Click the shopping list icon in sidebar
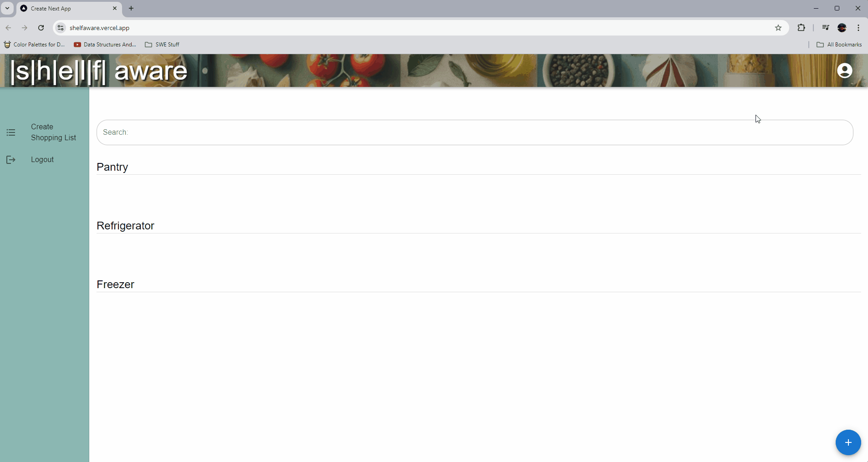 (x=11, y=132)
